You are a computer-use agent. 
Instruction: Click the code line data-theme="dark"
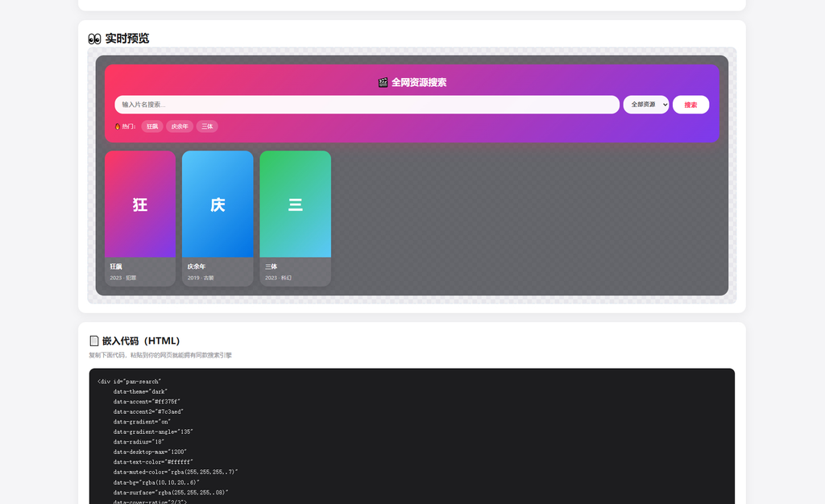140,391
